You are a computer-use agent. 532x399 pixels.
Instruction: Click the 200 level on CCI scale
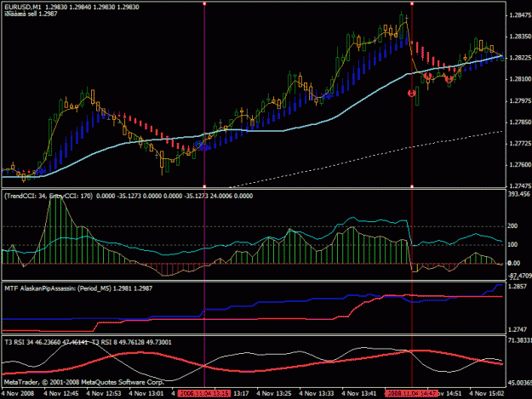pos(512,226)
